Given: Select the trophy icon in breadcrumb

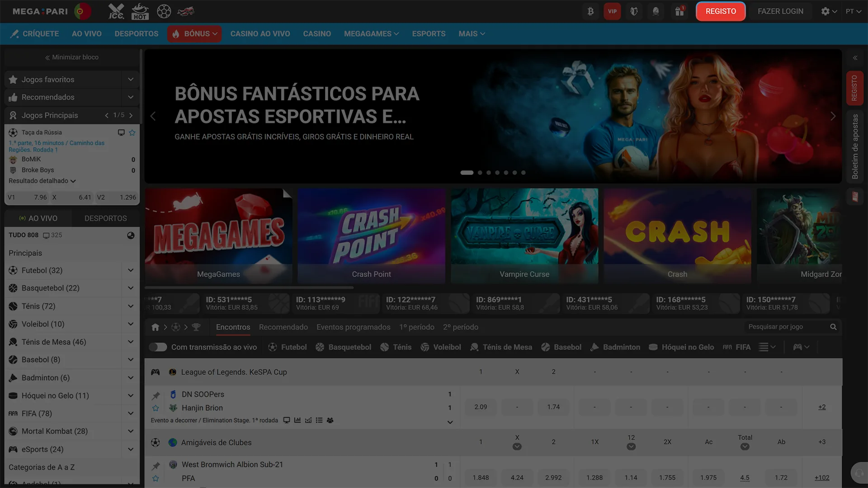Looking at the screenshot, I should coord(196,327).
